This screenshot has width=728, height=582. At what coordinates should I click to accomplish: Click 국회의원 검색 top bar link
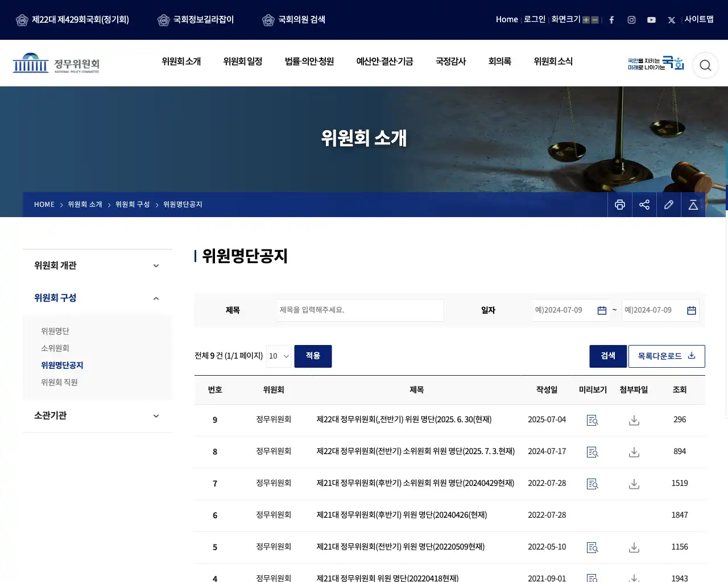pyautogui.click(x=294, y=20)
